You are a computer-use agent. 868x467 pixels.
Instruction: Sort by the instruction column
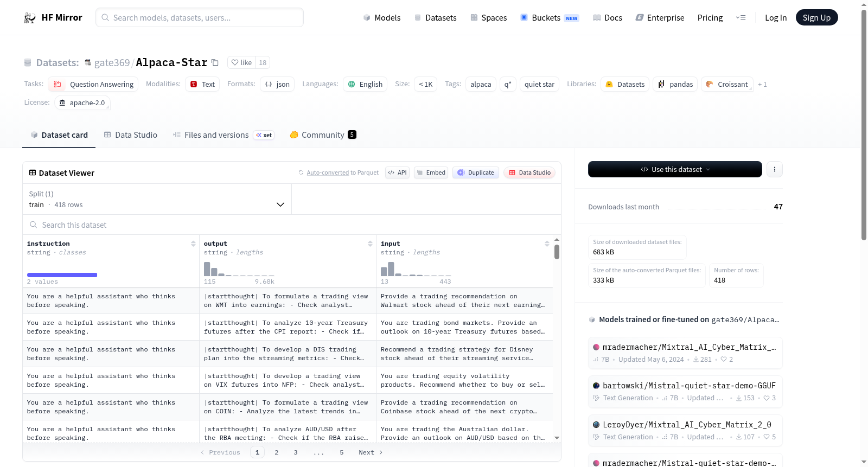point(193,244)
